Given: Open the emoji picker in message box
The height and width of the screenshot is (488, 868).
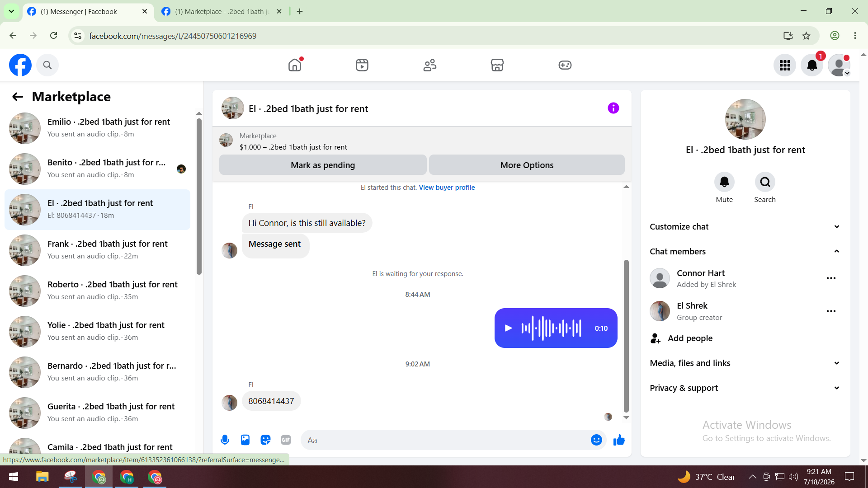Looking at the screenshot, I should [596, 440].
